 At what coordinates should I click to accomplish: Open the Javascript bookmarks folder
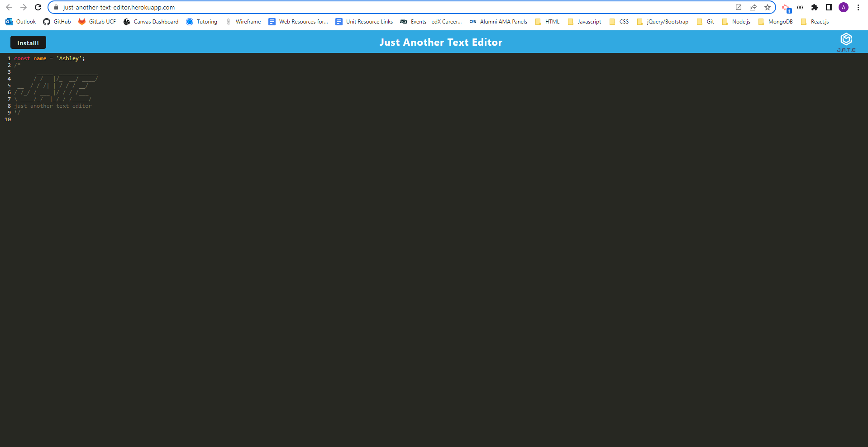point(584,21)
